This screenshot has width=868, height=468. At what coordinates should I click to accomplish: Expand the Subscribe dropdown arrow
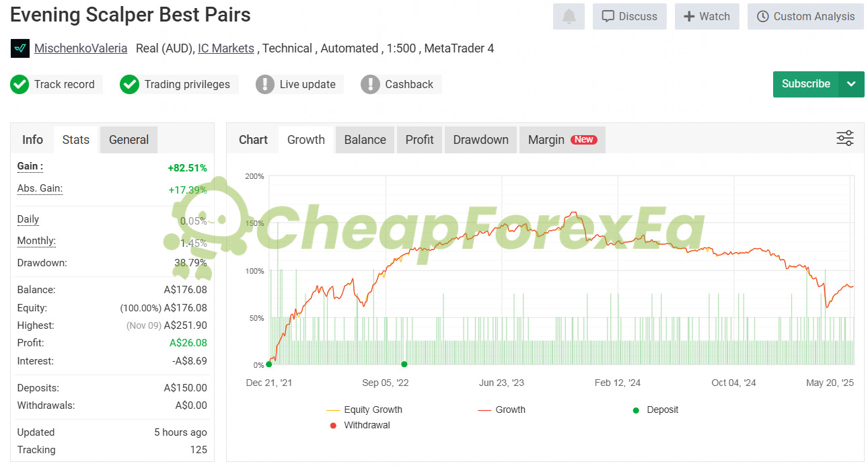click(x=851, y=84)
